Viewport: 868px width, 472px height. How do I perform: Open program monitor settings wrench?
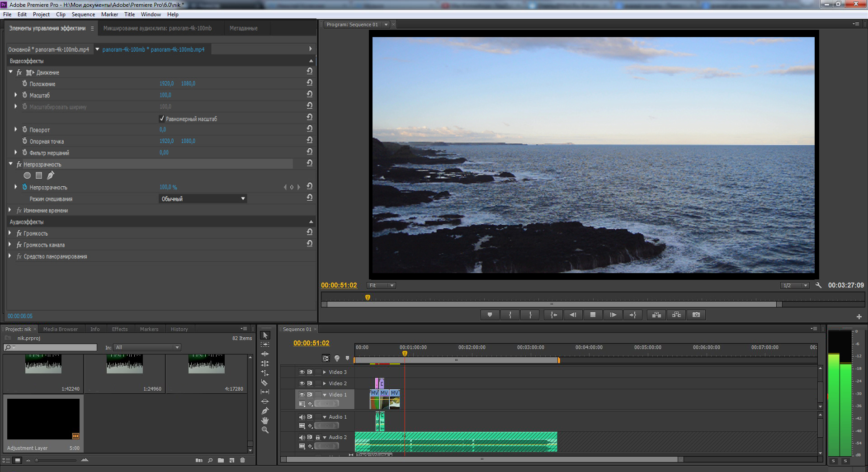[818, 285]
